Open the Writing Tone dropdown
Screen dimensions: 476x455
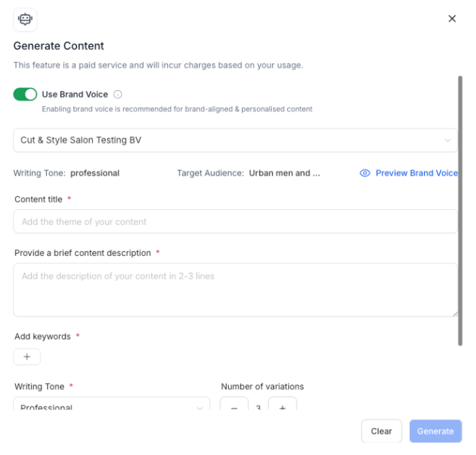click(x=112, y=407)
